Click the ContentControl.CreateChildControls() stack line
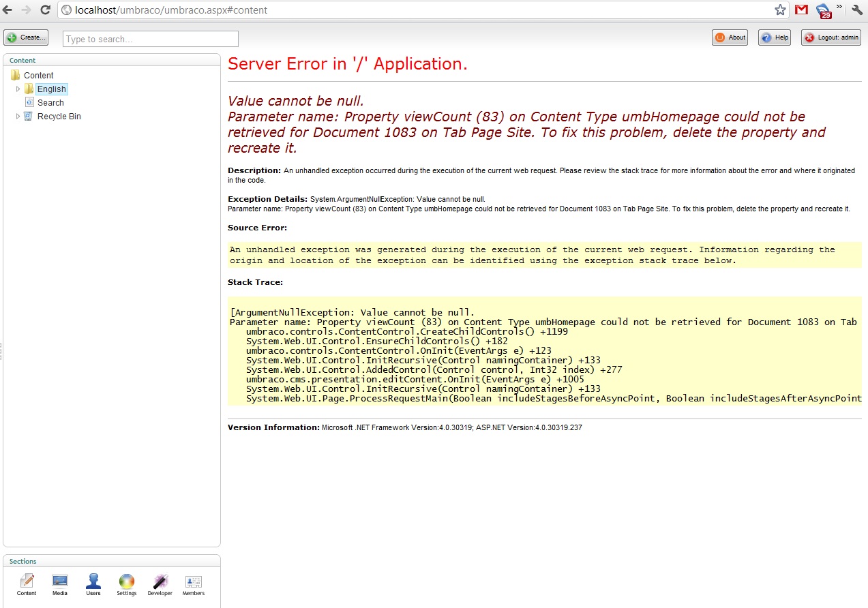The image size is (868, 608). [x=407, y=331]
